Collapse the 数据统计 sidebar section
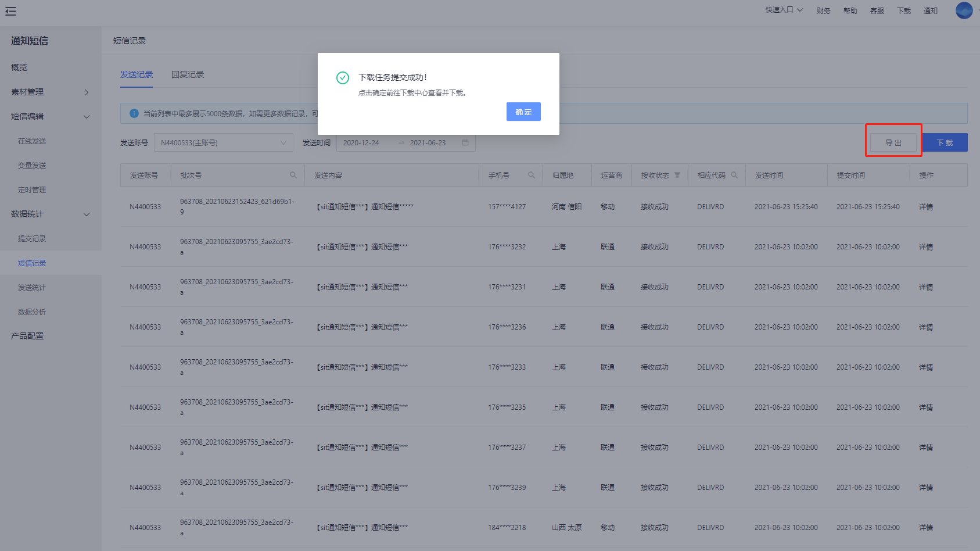The height and width of the screenshot is (551, 980). pos(51,214)
